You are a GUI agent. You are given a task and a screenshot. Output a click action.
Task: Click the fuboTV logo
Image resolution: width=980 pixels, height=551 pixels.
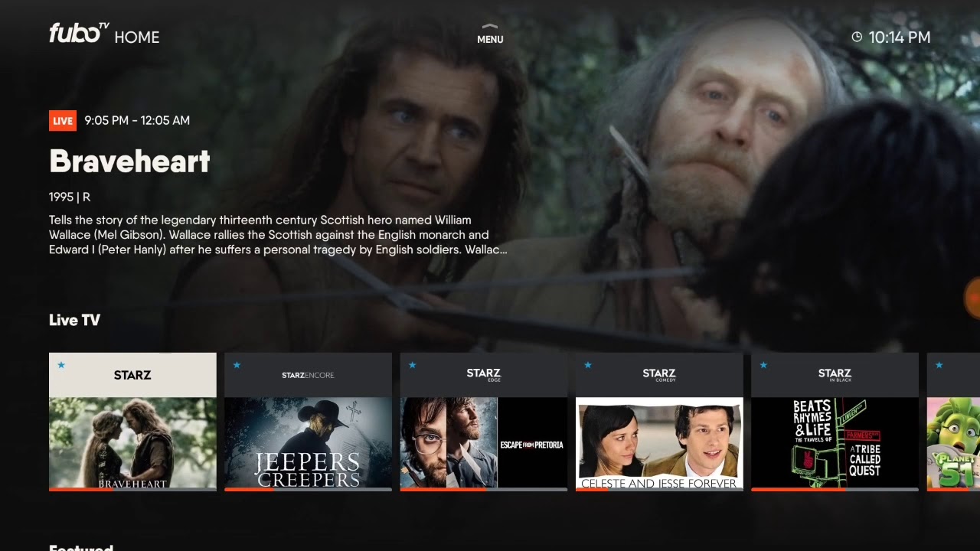(80, 33)
